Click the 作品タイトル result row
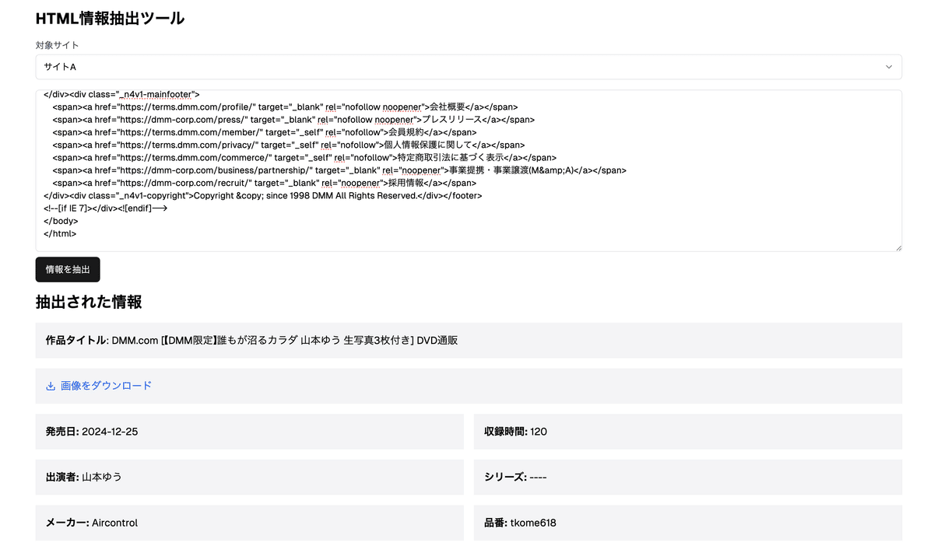The height and width of the screenshot is (560, 934). click(467, 340)
